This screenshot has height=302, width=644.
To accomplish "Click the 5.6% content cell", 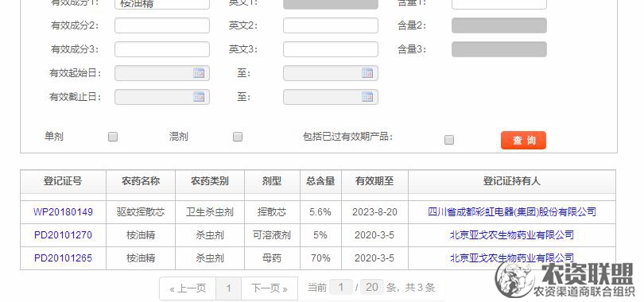I will coord(320,212).
